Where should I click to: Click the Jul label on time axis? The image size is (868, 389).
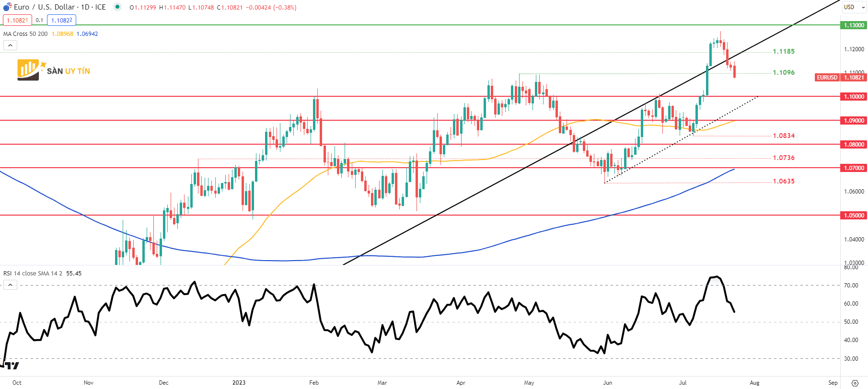[683, 383]
